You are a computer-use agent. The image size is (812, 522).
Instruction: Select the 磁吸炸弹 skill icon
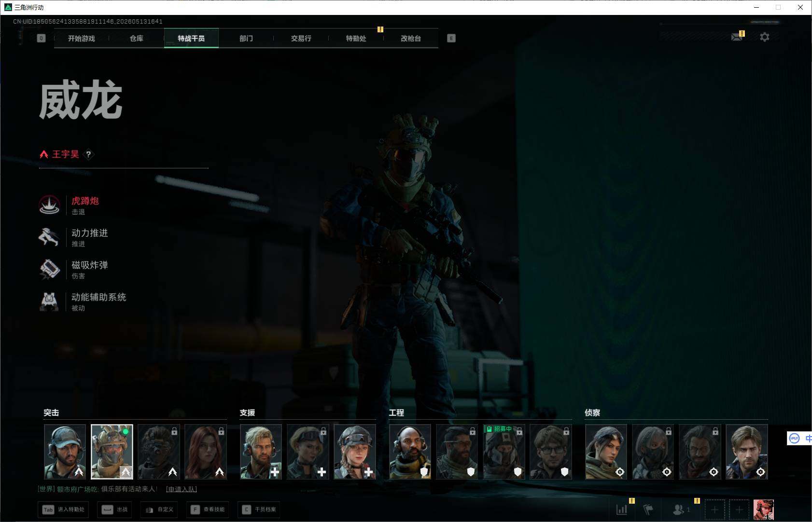tap(49, 269)
